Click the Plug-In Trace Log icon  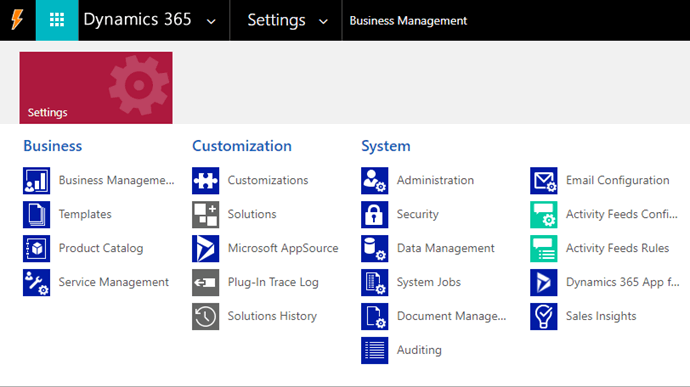click(x=206, y=282)
